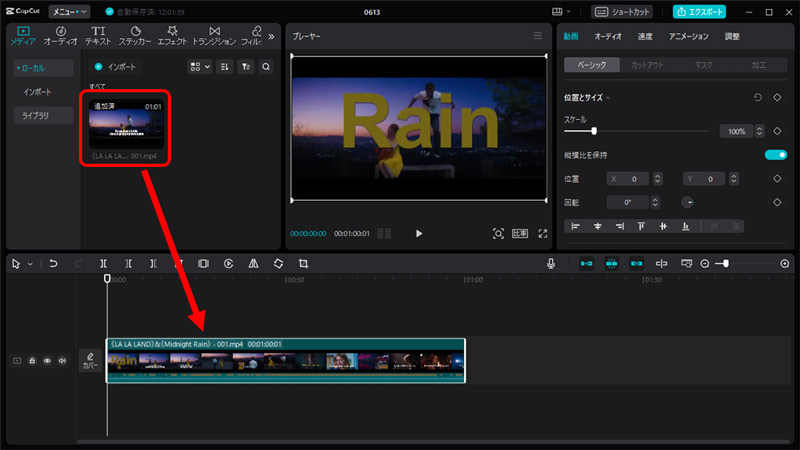Reset position and size with the reset icon

(x=757, y=97)
